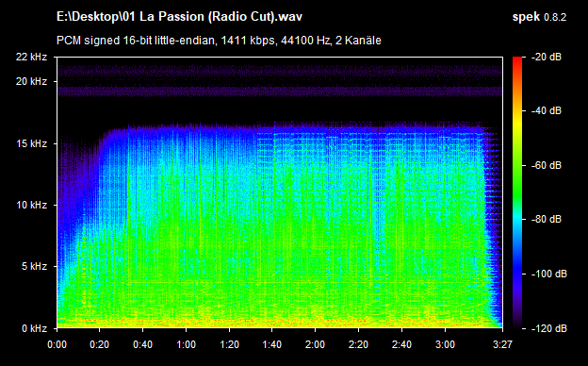Click the 3:00 time axis marker
This screenshot has height=366, width=588.
coord(445,344)
